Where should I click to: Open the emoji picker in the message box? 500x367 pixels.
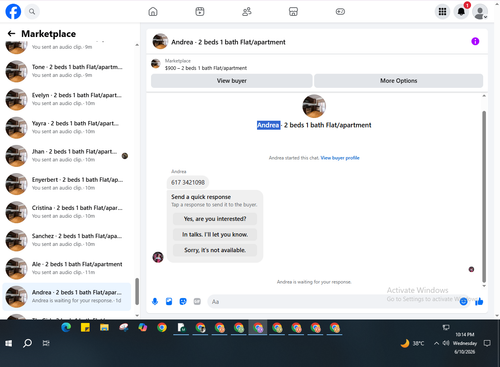(463, 302)
